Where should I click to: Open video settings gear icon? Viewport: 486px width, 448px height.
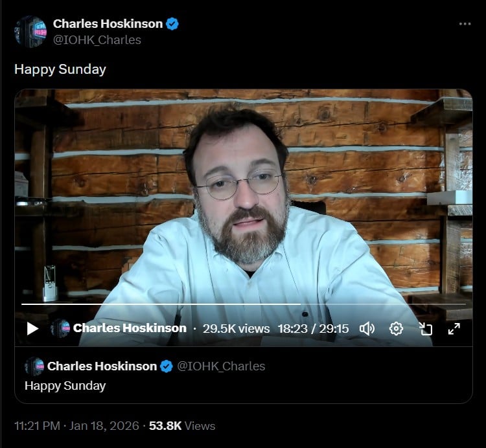coord(396,328)
